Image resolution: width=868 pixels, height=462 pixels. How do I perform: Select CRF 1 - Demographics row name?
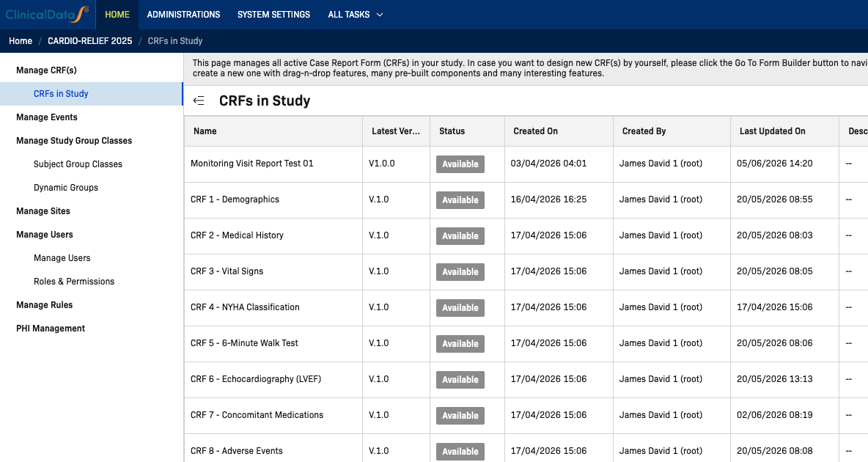pyautogui.click(x=235, y=199)
